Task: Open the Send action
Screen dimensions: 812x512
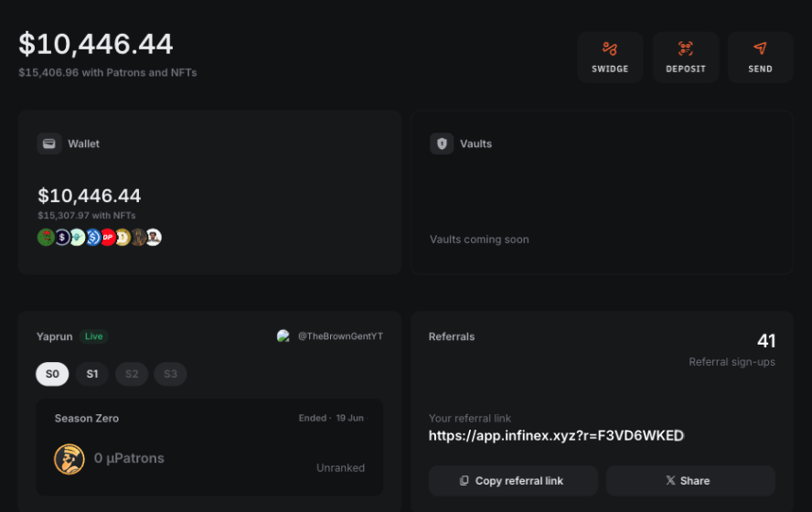Action: tap(760, 57)
